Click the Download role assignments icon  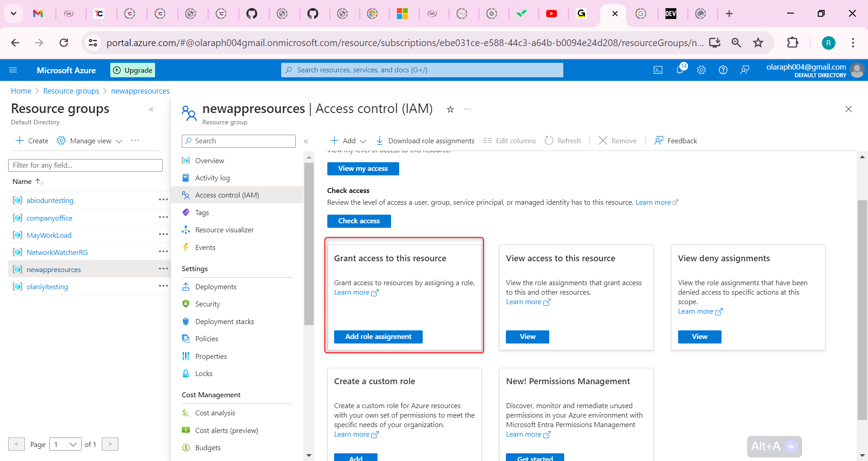[x=379, y=141]
